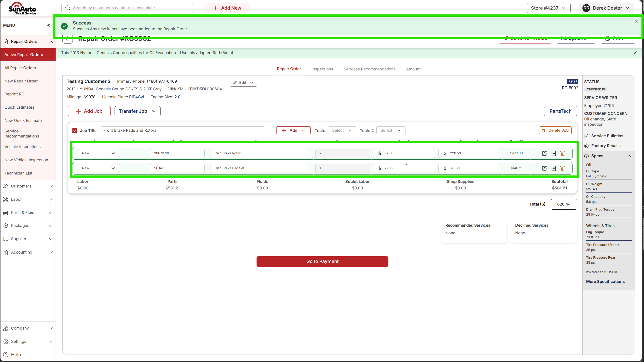Click the Parts & Fluids car icon
This screenshot has height=362, width=644.
tap(6, 213)
